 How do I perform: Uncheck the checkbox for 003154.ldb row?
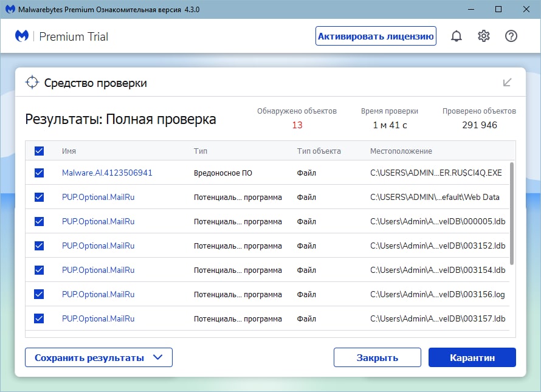point(39,270)
